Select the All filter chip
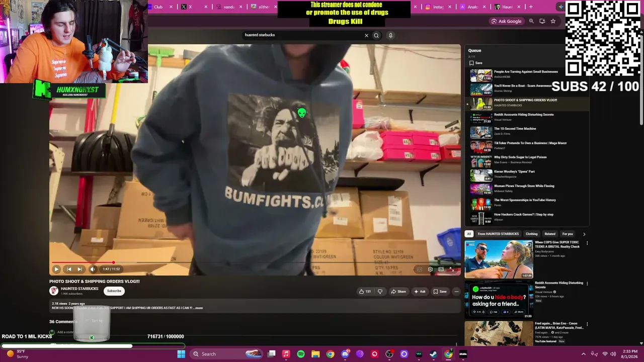This screenshot has width=644, height=362. coord(469,234)
